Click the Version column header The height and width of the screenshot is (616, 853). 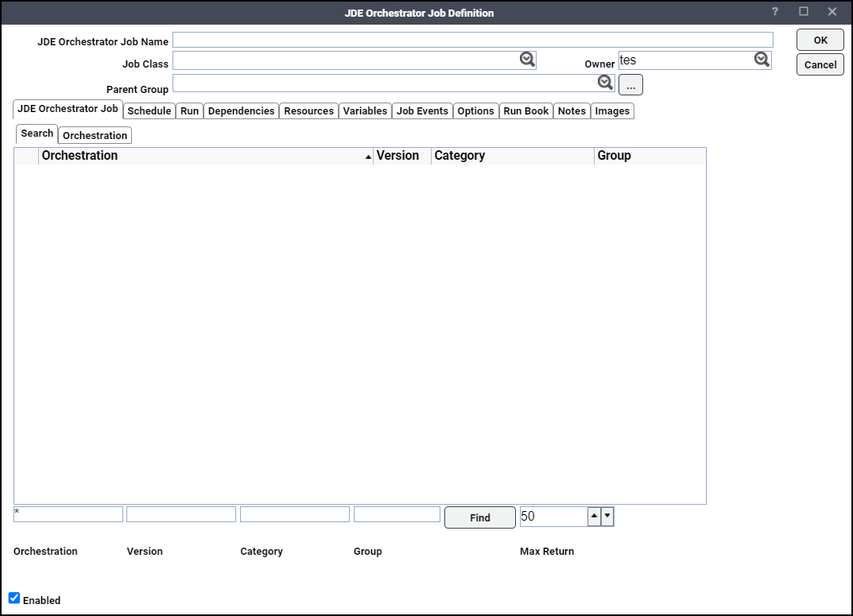pyautogui.click(x=402, y=156)
